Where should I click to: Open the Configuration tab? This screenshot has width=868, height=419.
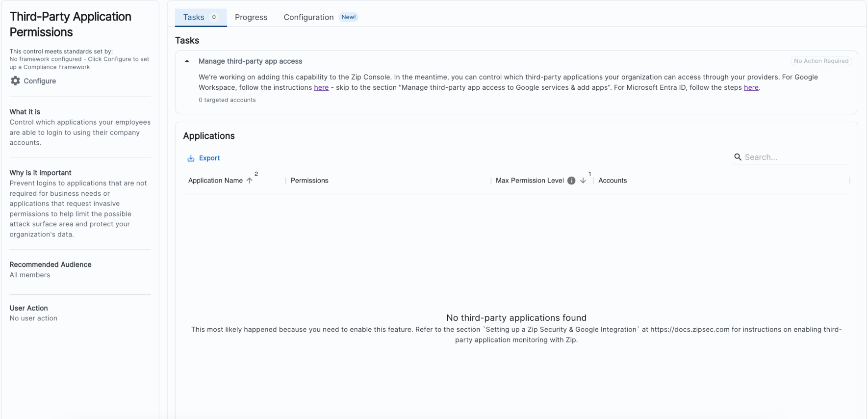point(308,17)
